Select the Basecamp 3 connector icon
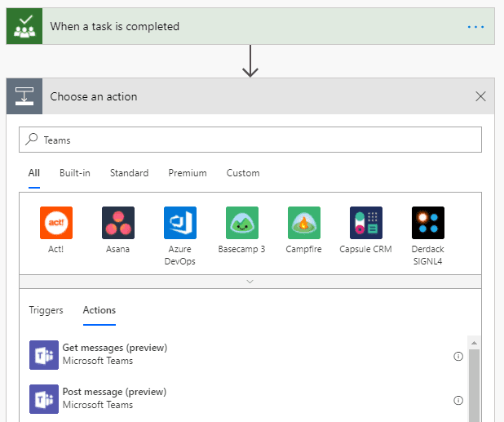This screenshot has width=504, height=422. [242, 223]
